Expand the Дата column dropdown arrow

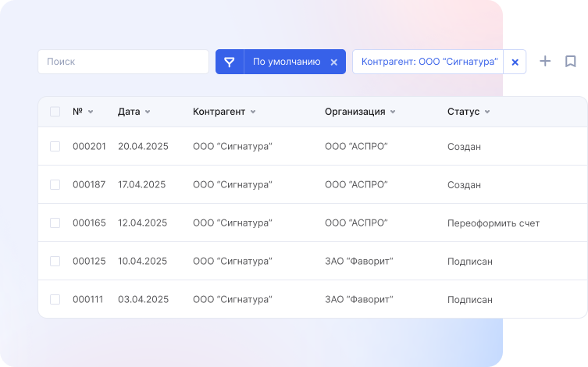(148, 112)
